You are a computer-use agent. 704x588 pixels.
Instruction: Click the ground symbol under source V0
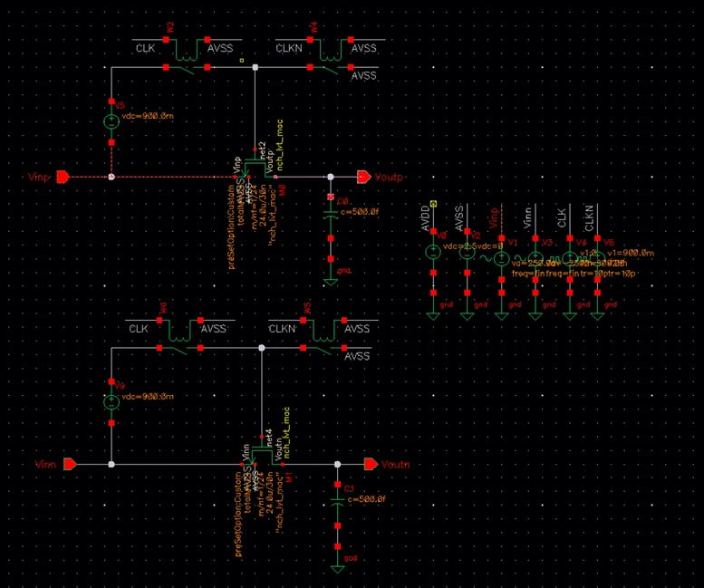coord(433,316)
